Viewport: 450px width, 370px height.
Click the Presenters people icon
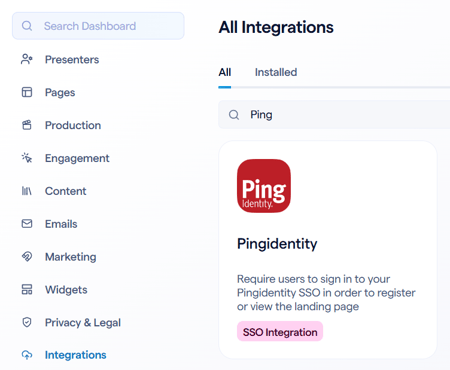coord(27,59)
